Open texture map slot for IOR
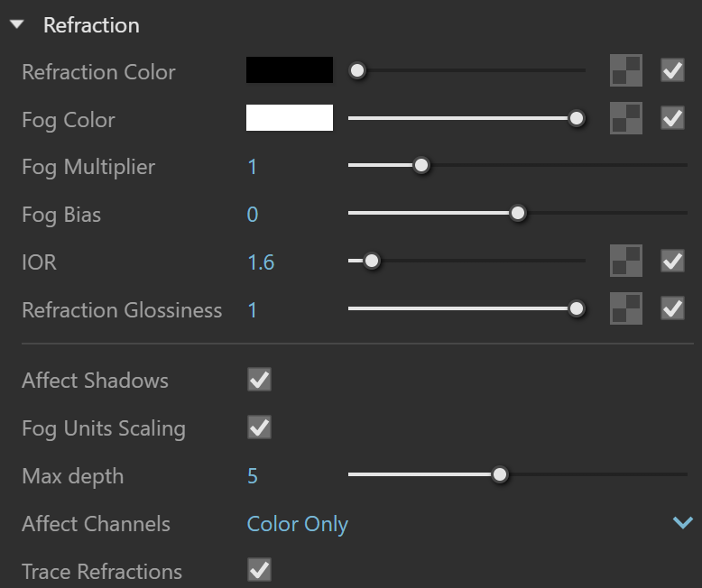 [626, 261]
